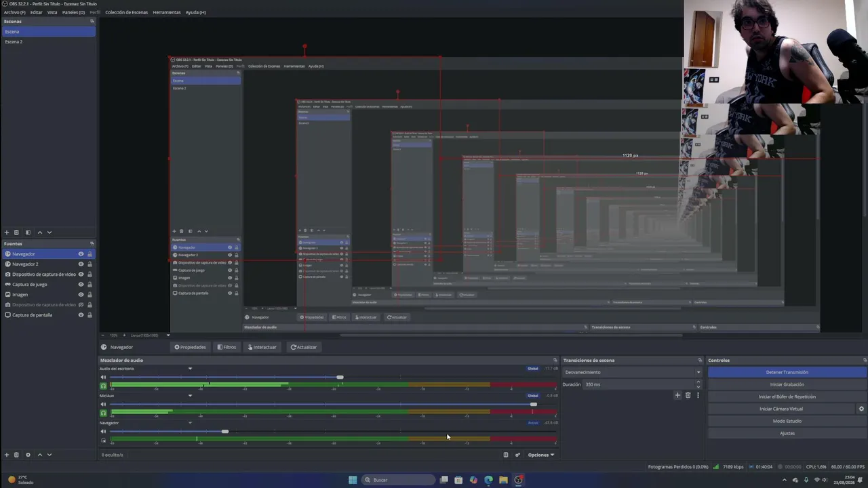This screenshot has height=488, width=868.
Task: Click Iniciar el Búfer de Repetición
Action: pos(787,396)
